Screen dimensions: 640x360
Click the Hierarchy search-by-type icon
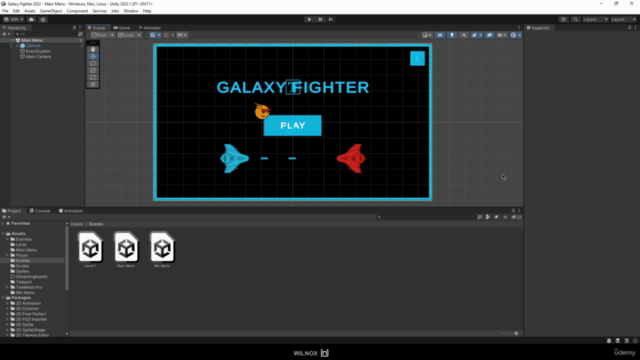point(80,34)
